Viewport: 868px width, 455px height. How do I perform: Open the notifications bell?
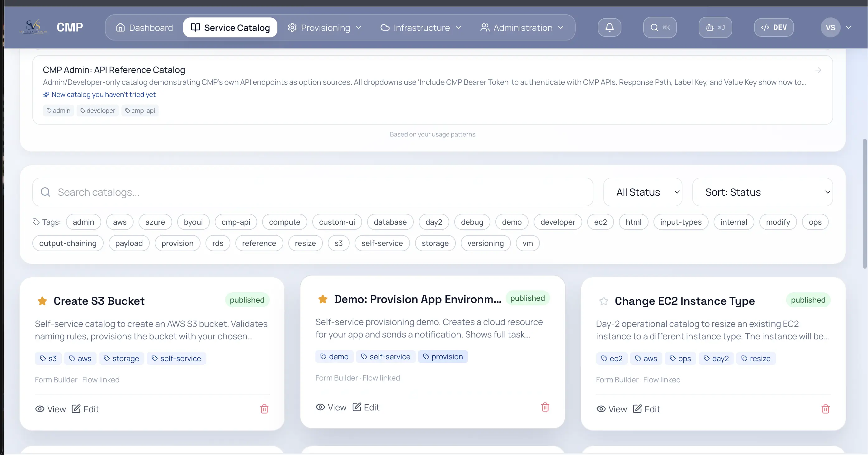click(609, 27)
